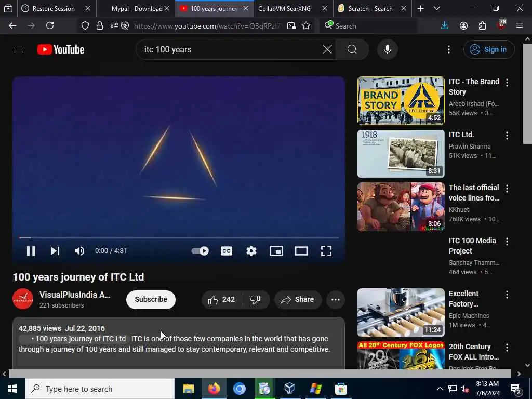This screenshot has width=532, height=399.
Task: Switch to theater mode
Action: pyautogui.click(x=301, y=251)
